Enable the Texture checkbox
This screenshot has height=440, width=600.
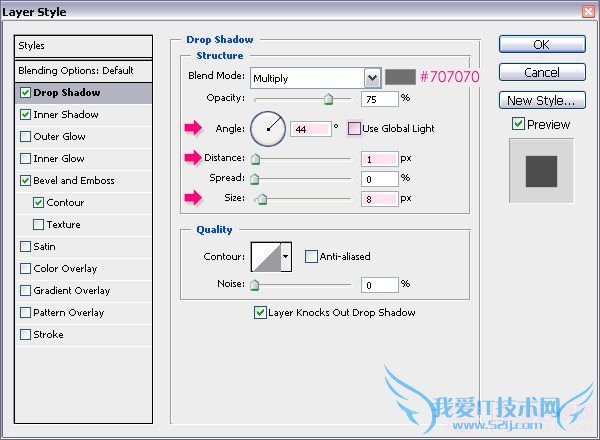38,225
